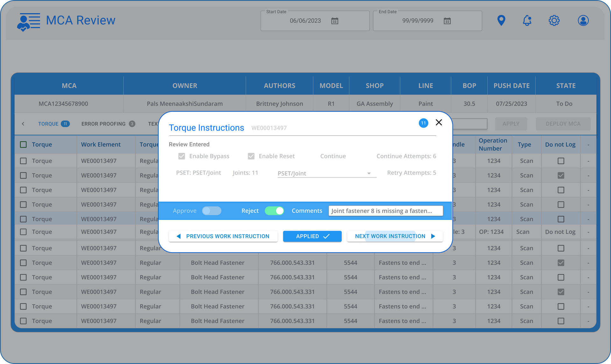611x364 pixels.
Task: Click the AUTHORS column header
Action: tap(279, 86)
